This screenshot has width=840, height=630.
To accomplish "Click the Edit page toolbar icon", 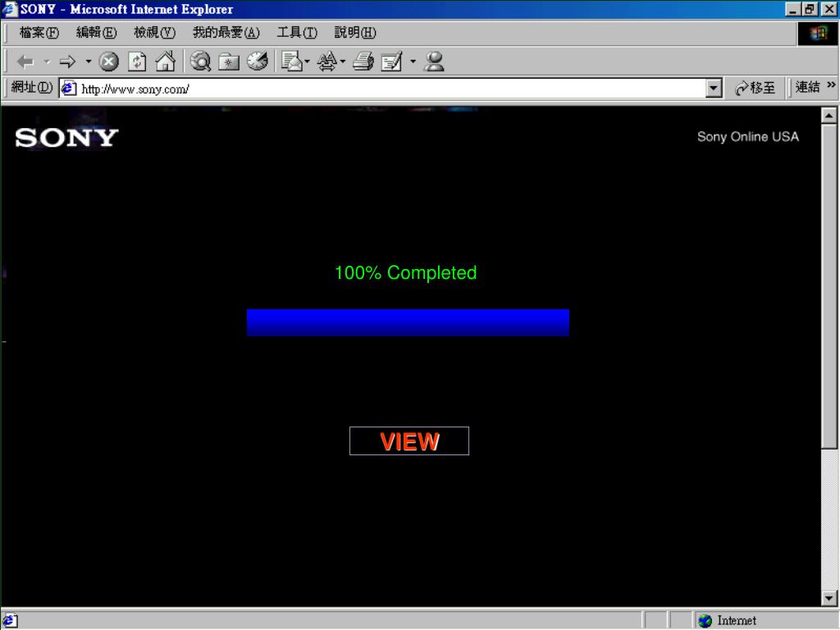I will [x=391, y=62].
